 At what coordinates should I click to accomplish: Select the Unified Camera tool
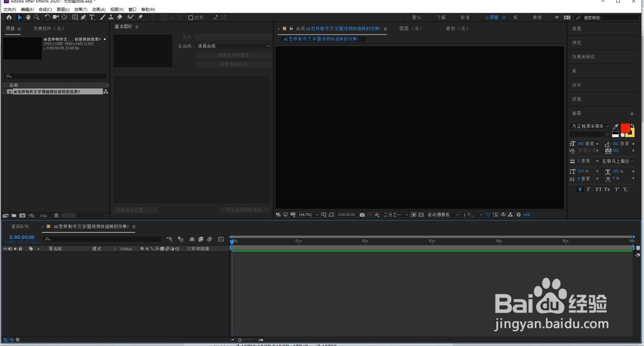point(56,17)
